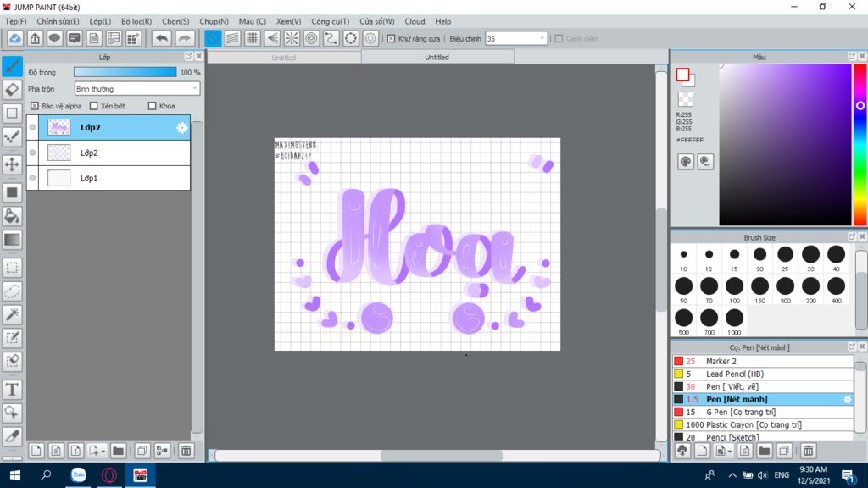Choose the G Pen brush
Viewport: 868px width, 488px height.
(x=763, y=412)
